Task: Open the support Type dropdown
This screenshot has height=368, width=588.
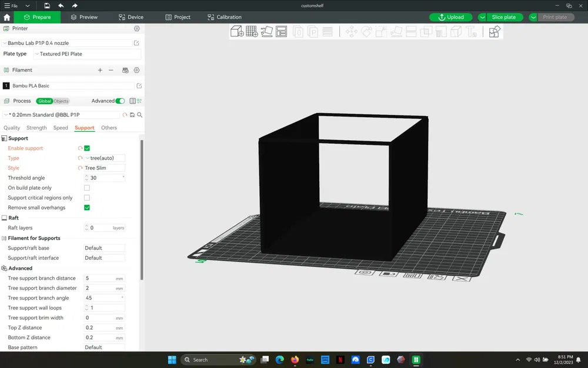Action: pyautogui.click(x=105, y=158)
